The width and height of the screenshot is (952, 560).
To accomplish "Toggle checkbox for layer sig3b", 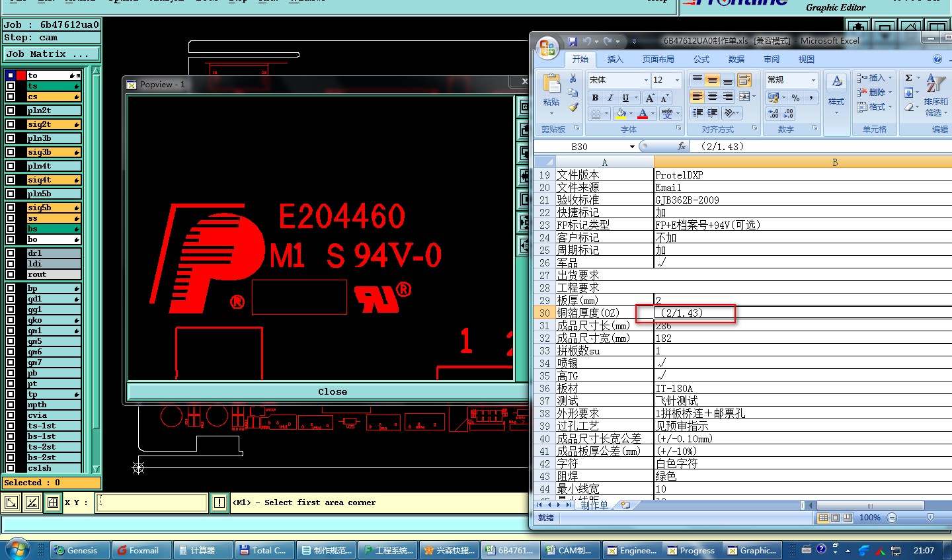I will [x=11, y=152].
